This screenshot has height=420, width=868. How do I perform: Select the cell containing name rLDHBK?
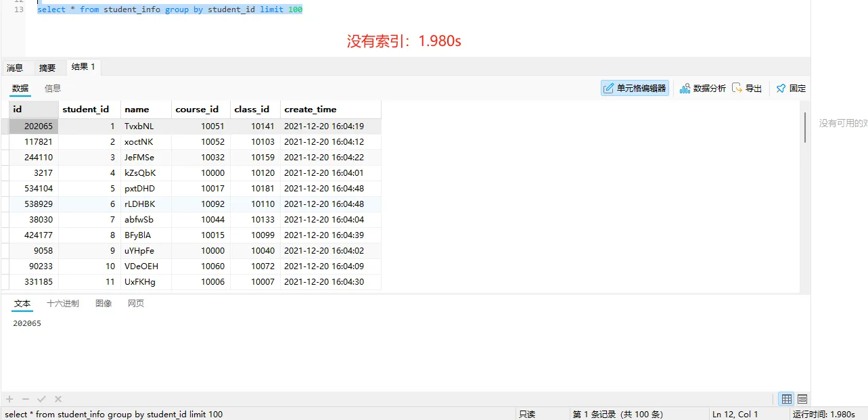point(139,204)
